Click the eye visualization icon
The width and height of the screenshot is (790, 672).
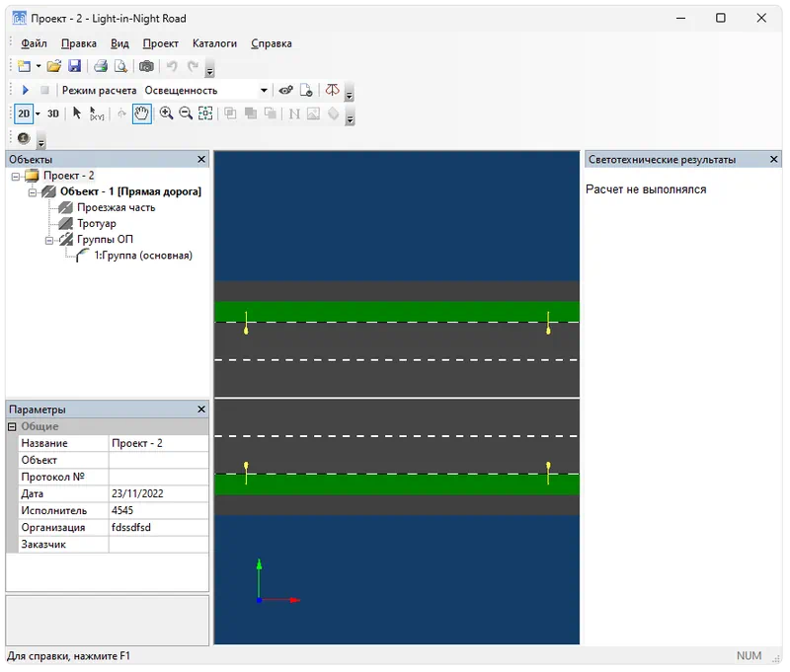click(x=286, y=91)
